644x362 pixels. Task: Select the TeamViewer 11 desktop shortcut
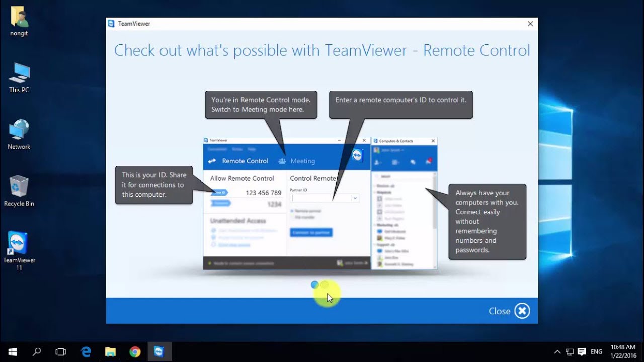[x=19, y=251]
